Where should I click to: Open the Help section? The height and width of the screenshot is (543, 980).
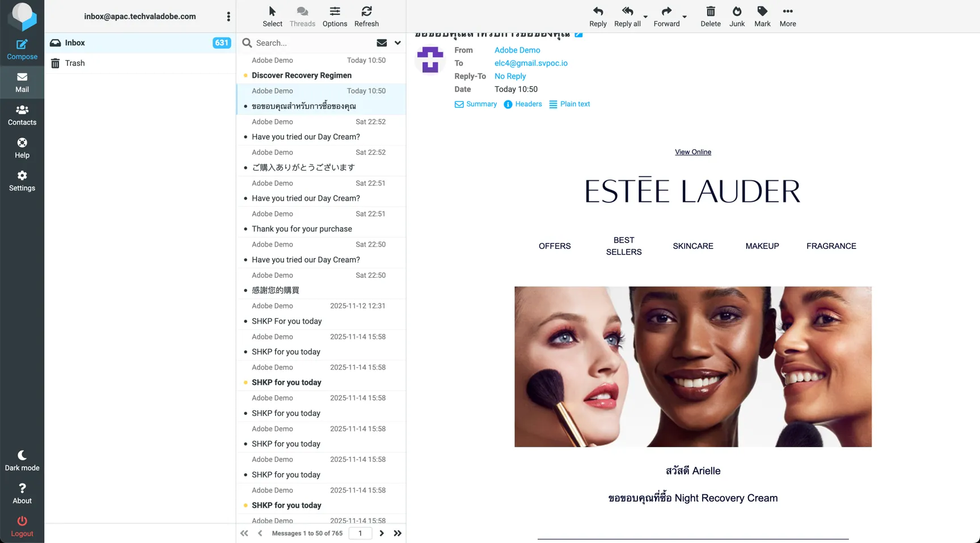(x=22, y=148)
